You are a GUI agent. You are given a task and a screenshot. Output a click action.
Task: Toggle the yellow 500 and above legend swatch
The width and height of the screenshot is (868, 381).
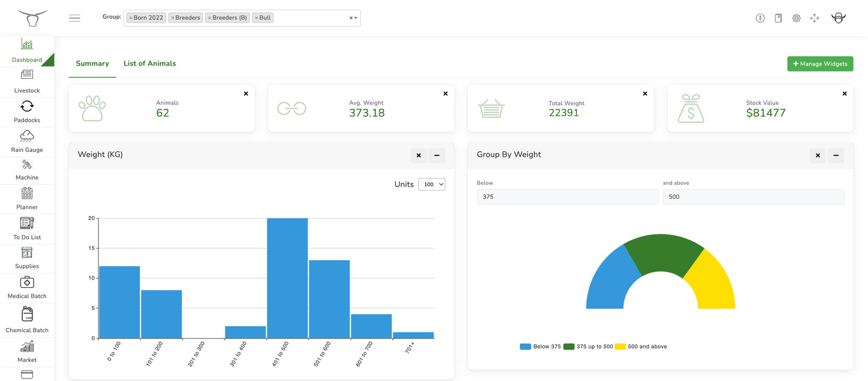coord(620,347)
